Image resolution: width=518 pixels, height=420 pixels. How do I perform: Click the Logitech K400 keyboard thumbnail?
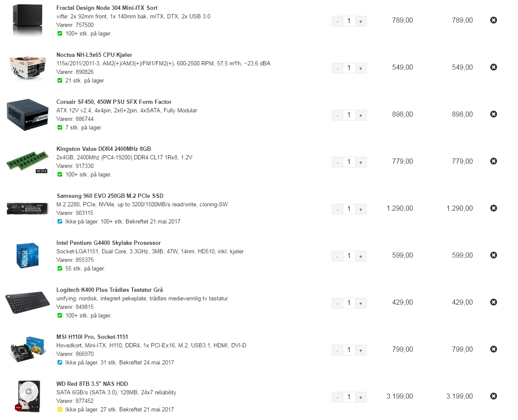click(28, 303)
